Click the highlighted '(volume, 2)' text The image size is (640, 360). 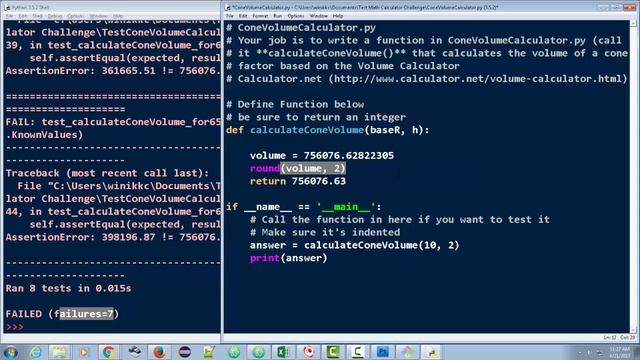point(313,168)
